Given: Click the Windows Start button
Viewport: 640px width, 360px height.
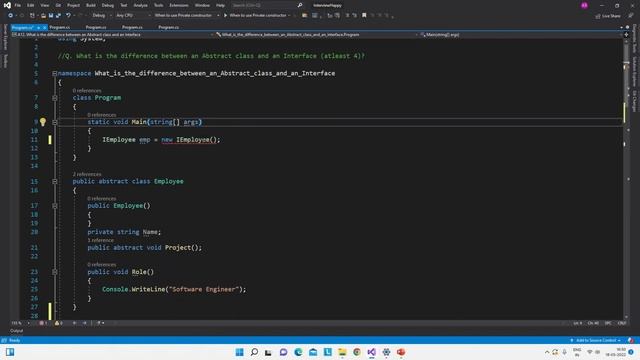Looking at the screenshot, I should [x=240, y=352].
